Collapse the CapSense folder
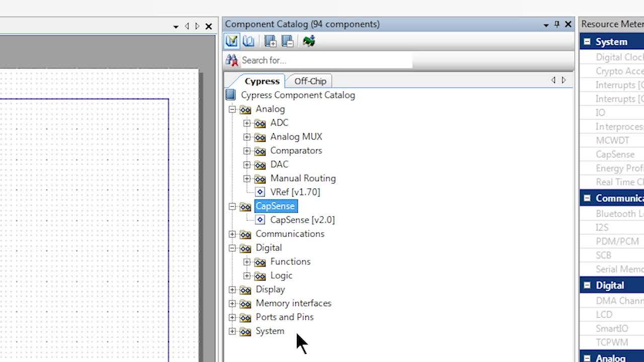The image size is (644, 362). pos(232,206)
